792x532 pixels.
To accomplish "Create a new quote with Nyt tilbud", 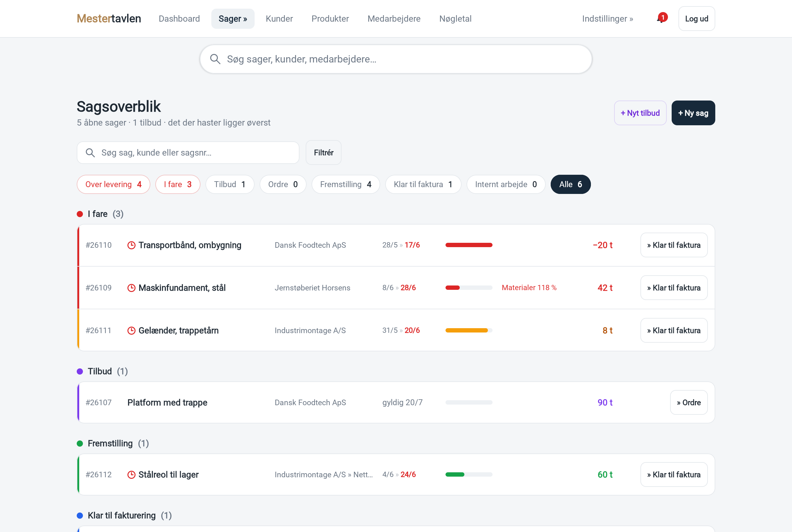I will (x=640, y=113).
